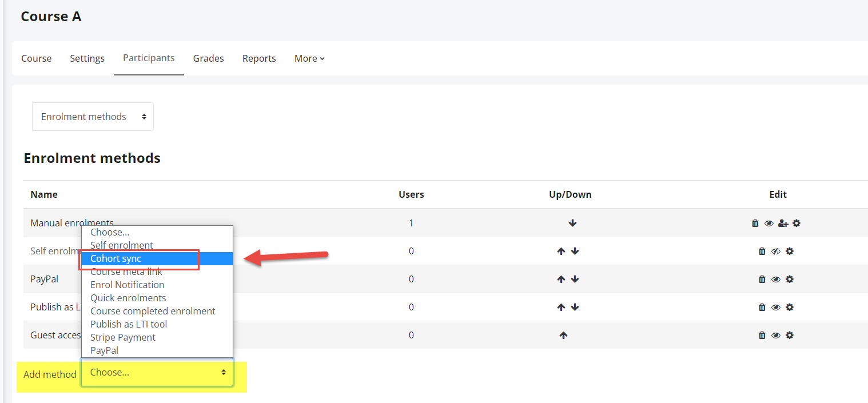868x403 pixels.
Task: Select Course meta link option
Action: pyautogui.click(x=157, y=272)
